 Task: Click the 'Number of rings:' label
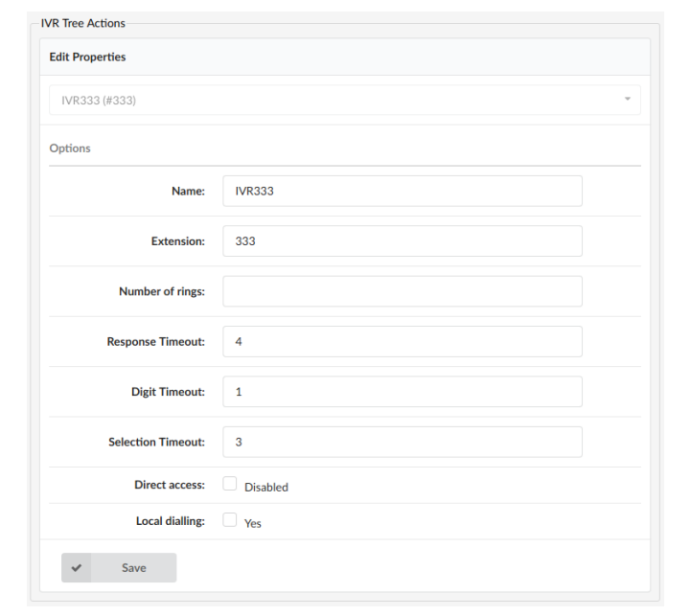coord(161,291)
